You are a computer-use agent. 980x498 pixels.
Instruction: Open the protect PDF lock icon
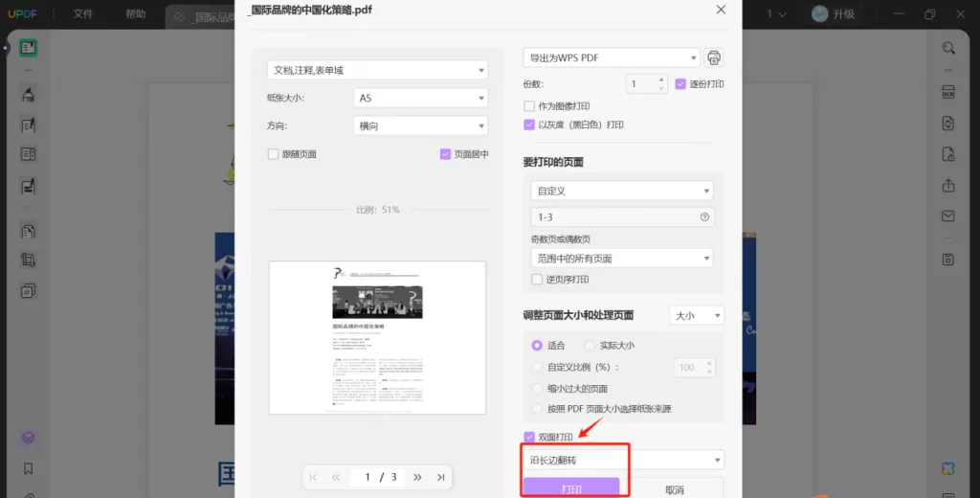click(948, 154)
